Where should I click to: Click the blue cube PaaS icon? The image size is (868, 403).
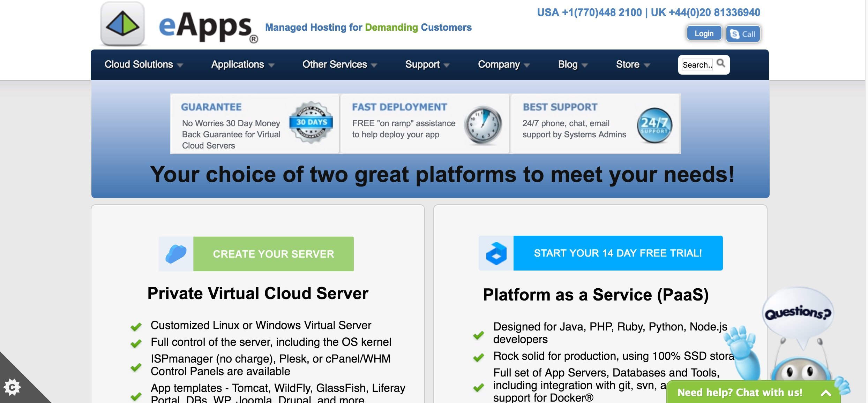point(496,253)
